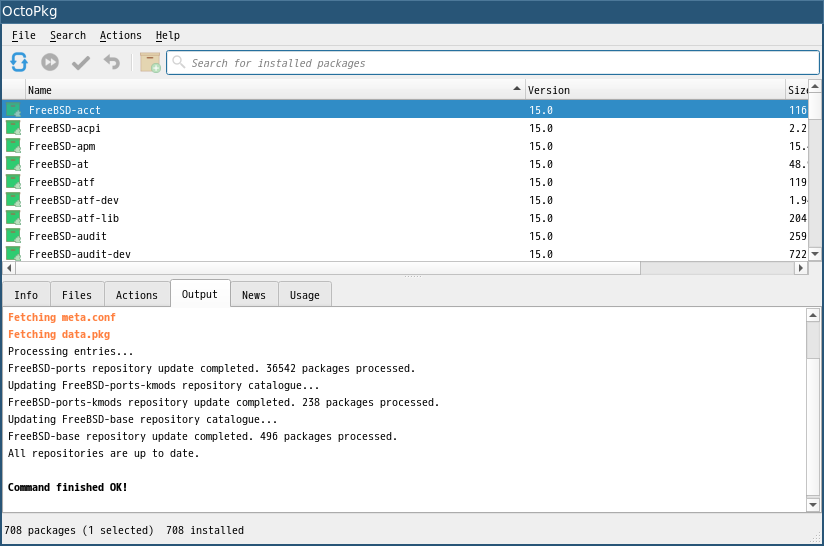Click the package icon beside FreeBSD-acct

(14, 110)
